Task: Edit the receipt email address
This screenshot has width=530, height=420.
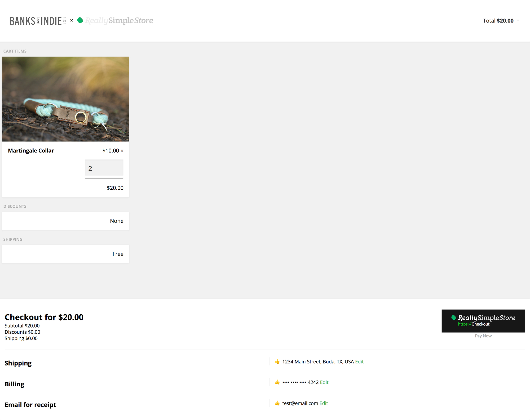Action: (x=324, y=403)
